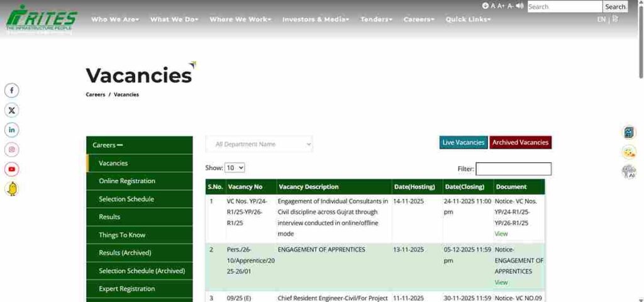Click the yellow Koo bird icon
The height and width of the screenshot is (302, 644).
pos(12,189)
